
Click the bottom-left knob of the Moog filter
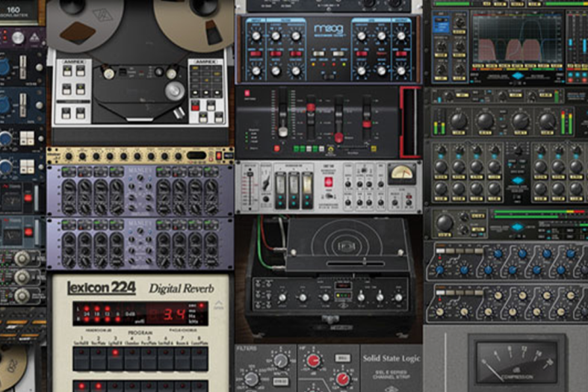pos(256,70)
